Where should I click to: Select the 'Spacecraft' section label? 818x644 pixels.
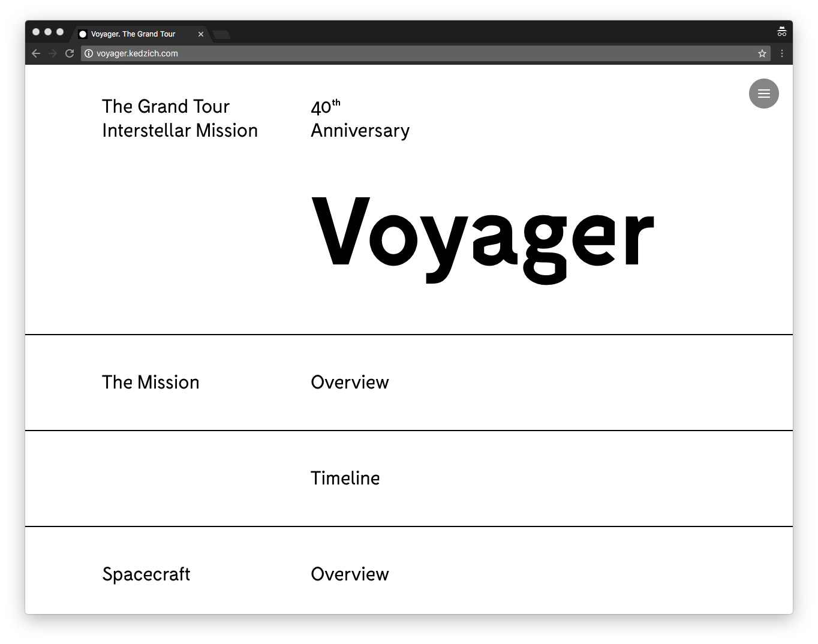coord(146,574)
